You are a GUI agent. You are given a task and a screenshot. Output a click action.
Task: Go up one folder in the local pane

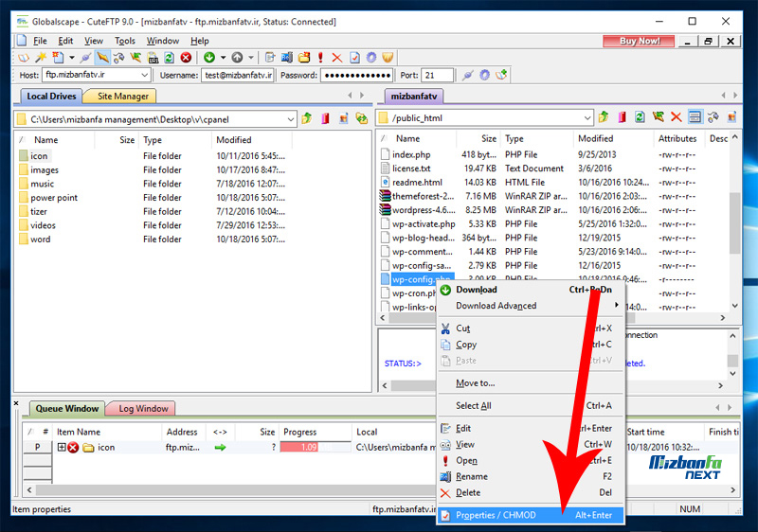click(307, 118)
